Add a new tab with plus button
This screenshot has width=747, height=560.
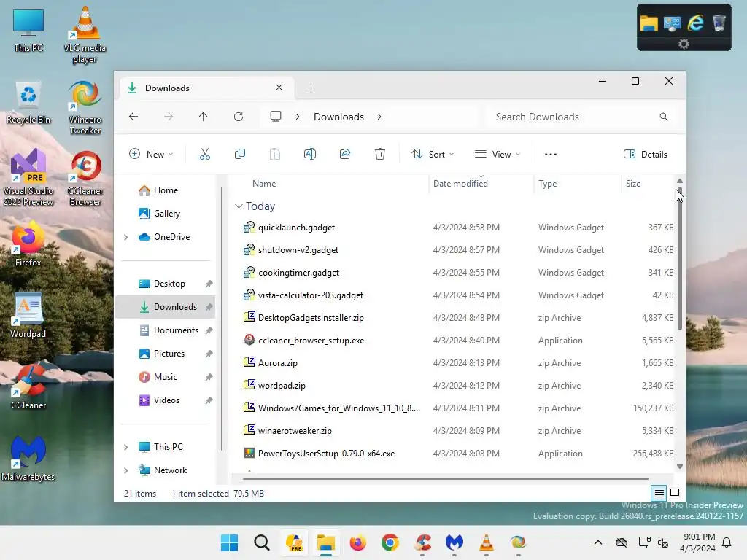311,88
